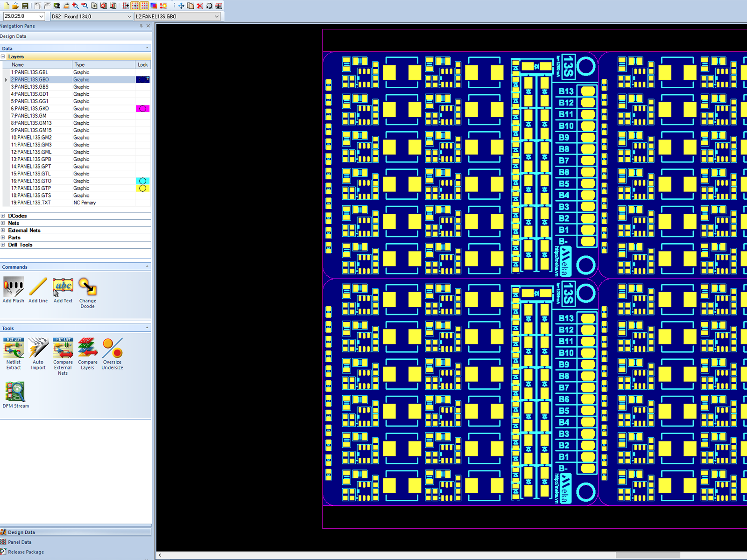Select layer 19:PANEL13S.TXT row
This screenshot has width=747, height=560.
pyautogui.click(x=76, y=203)
